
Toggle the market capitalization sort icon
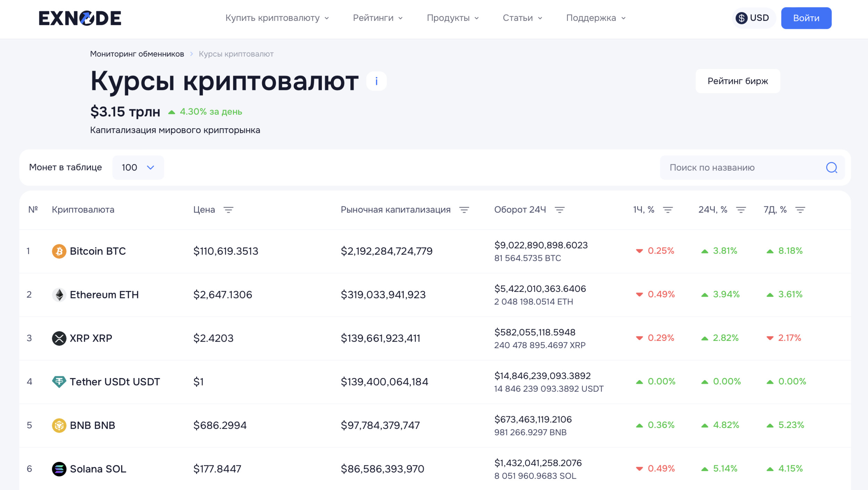(x=464, y=210)
